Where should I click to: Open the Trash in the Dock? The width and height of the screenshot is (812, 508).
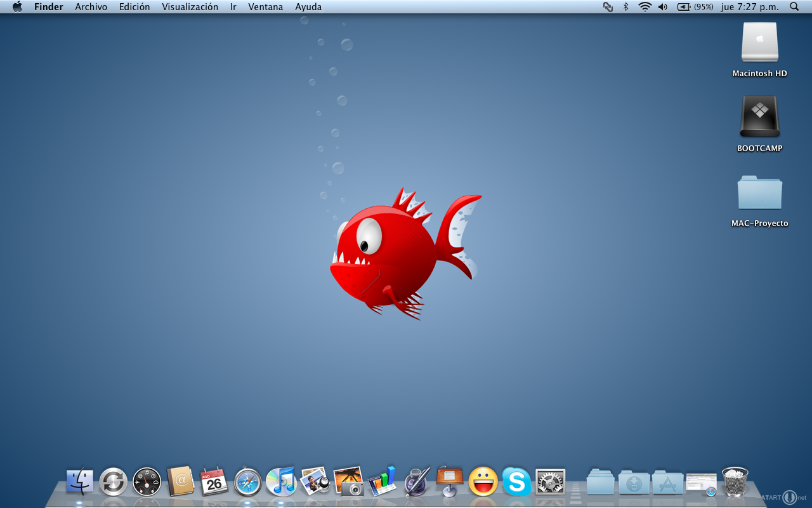(735, 481)
